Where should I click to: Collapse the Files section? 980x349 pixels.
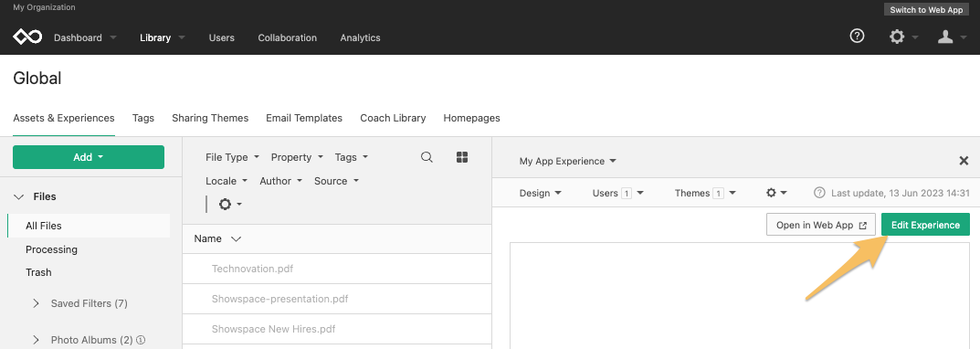[18, 196]
